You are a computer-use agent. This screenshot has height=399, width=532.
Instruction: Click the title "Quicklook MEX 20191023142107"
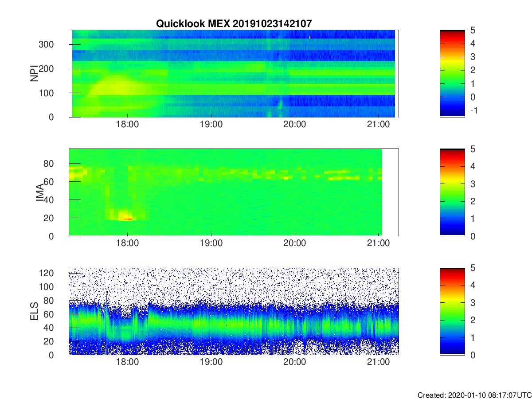click(x=235, y=24)
